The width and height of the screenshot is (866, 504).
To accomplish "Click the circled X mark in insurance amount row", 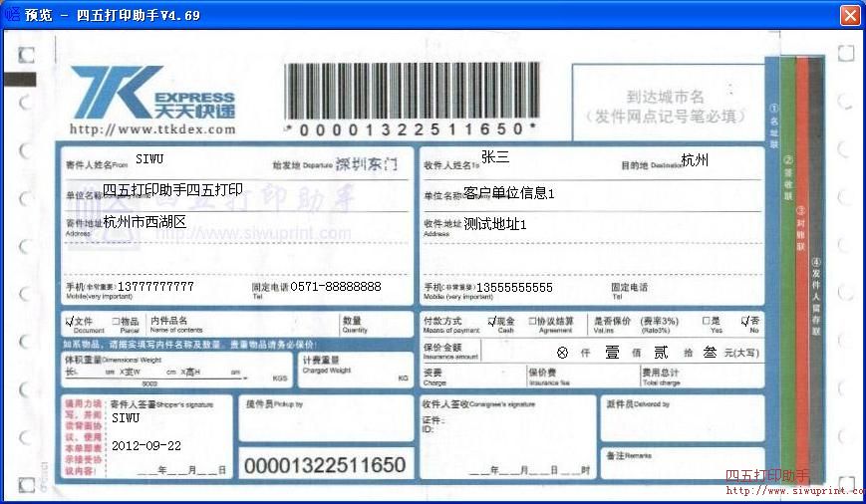I will [562, 352].
